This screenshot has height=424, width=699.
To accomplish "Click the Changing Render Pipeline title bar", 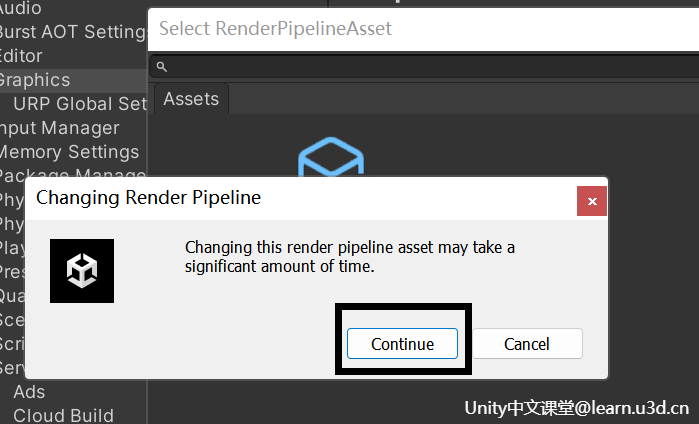I will point(301,198).
